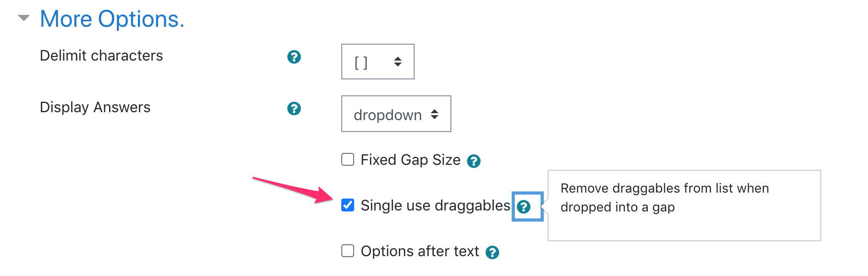Click the arrows beside the dropdown value
This screenshot has width=868, height=276.
pos(434,114)
